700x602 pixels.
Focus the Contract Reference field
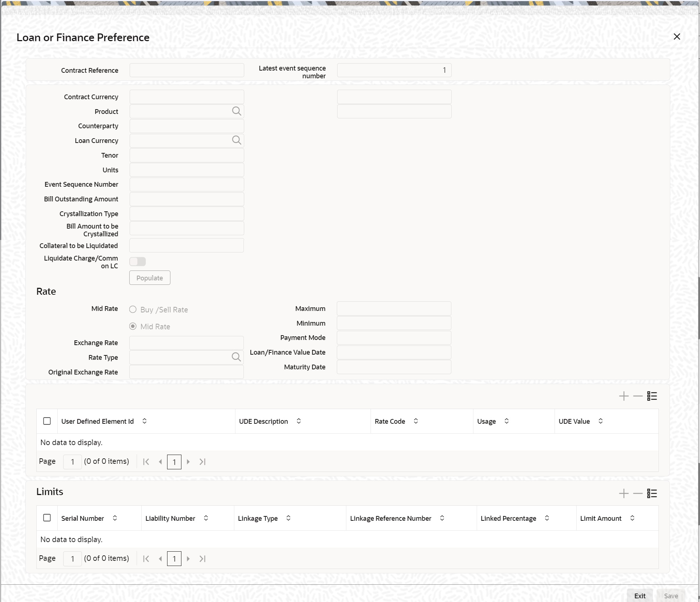pos(187,70)
